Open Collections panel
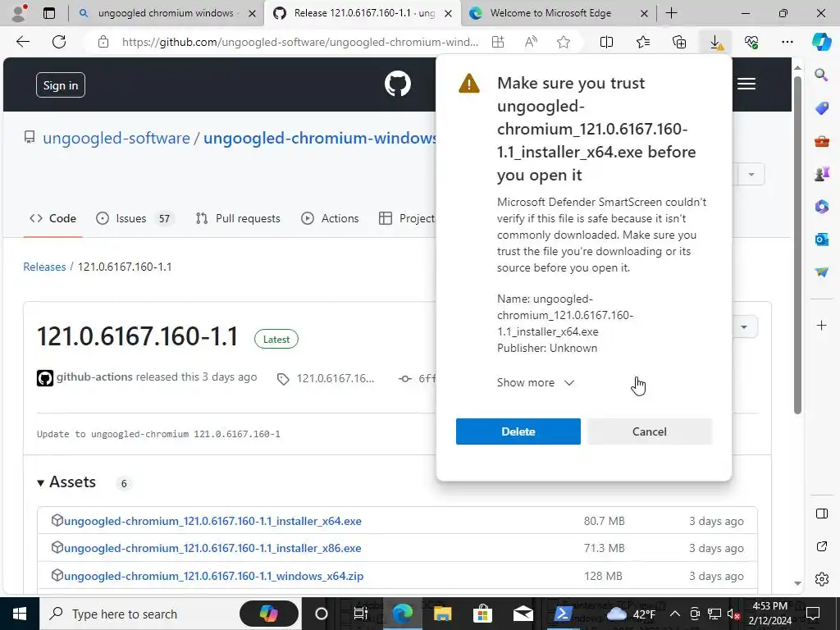Image resolution: width=840 pixels, height=630 pixels. tap(679, 42)
